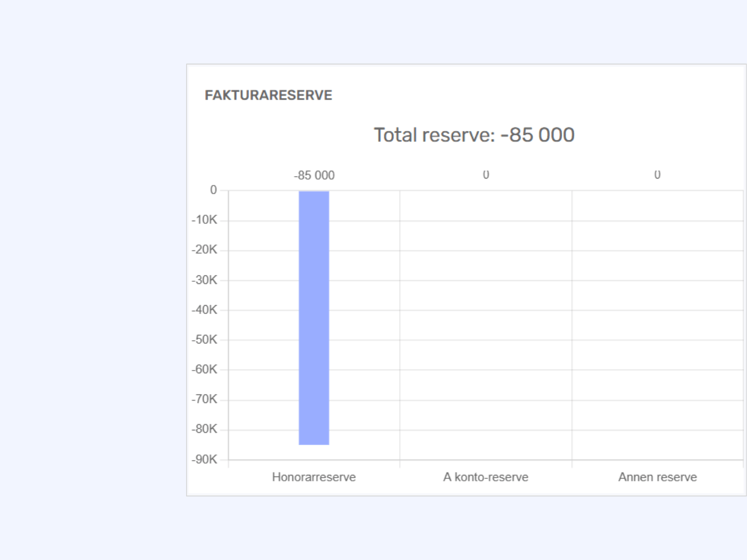747x560 pixels.
Task: Click the -70K y-axis label
Action: pyautogui.click(x=204, y=399)
